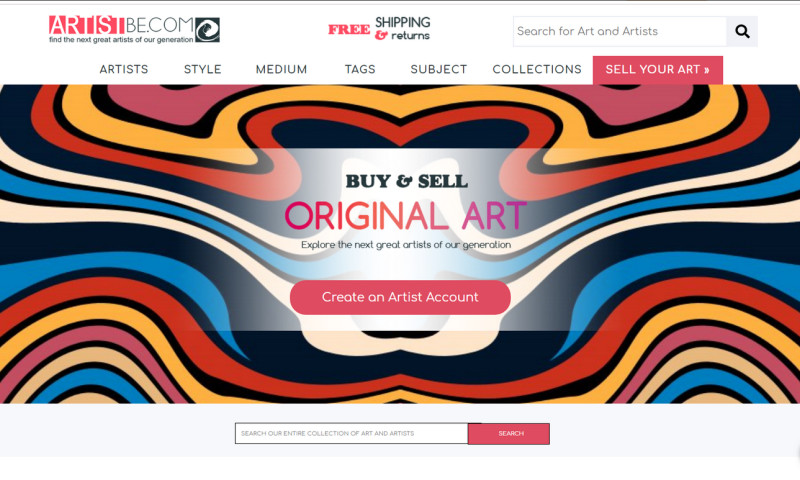Open the Artists menu
The image size is (800, 480).
pyautogui.click(x=124, y=69)
